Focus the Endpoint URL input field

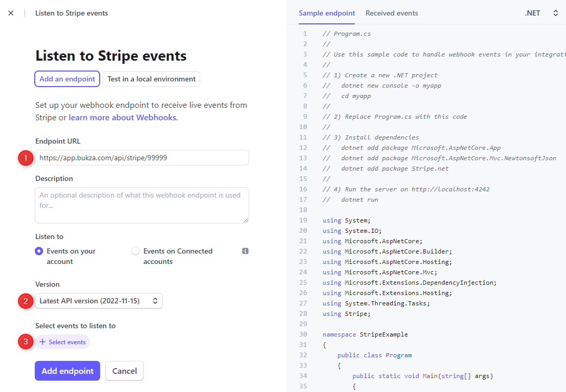click(x=142, y=158)
